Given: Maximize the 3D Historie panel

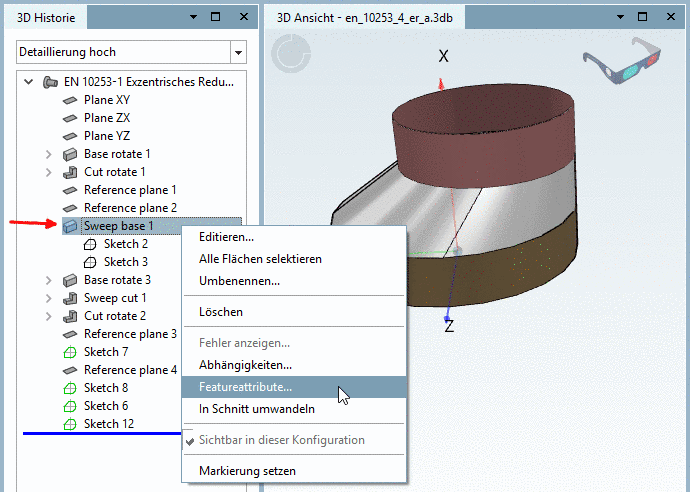Looking at the screenshot, I should click(216, 17).
